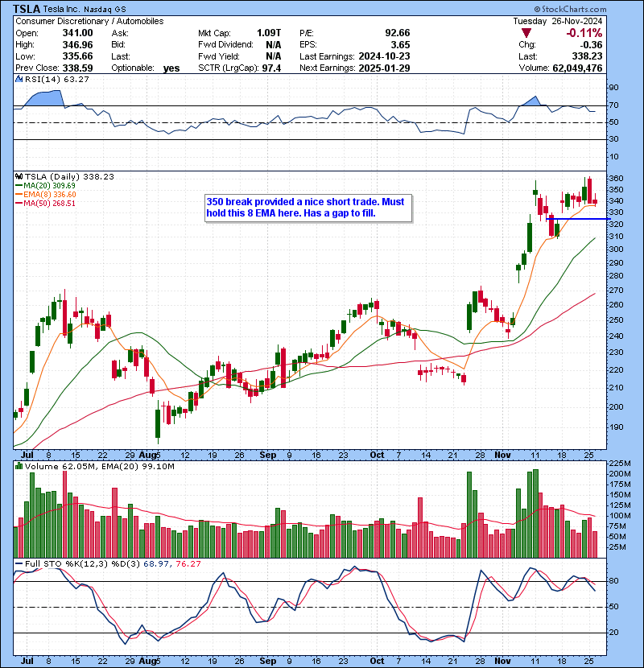Click the shaded overbought RSI area in July
The image size is (644, 668).
tap(45, 97)
